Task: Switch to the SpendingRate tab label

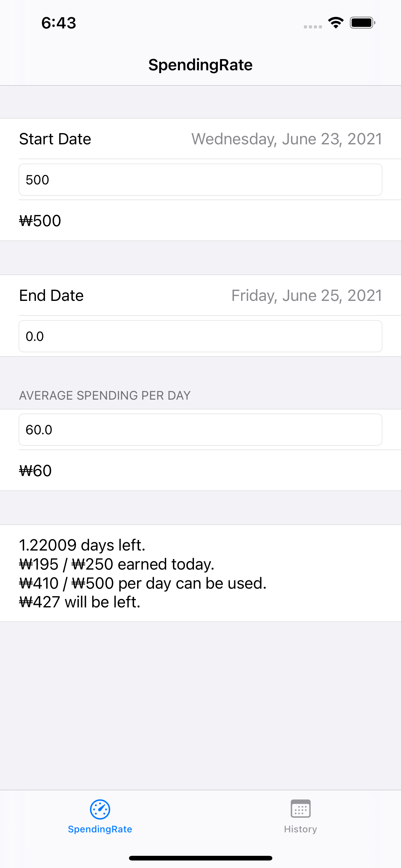Action: (100, 829)
